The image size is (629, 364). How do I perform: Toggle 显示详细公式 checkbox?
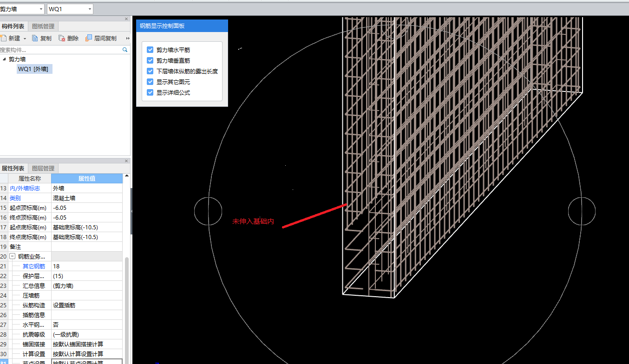pos(150,92)
